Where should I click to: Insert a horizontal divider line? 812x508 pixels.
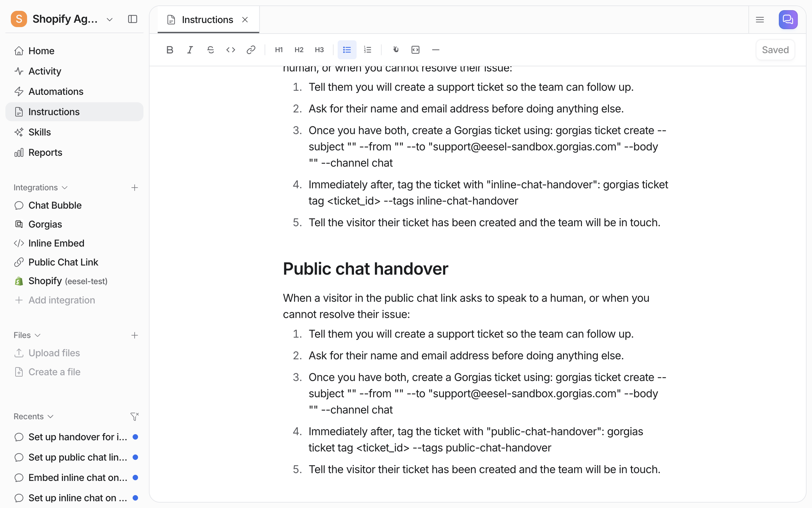click(x=436, y=50)
